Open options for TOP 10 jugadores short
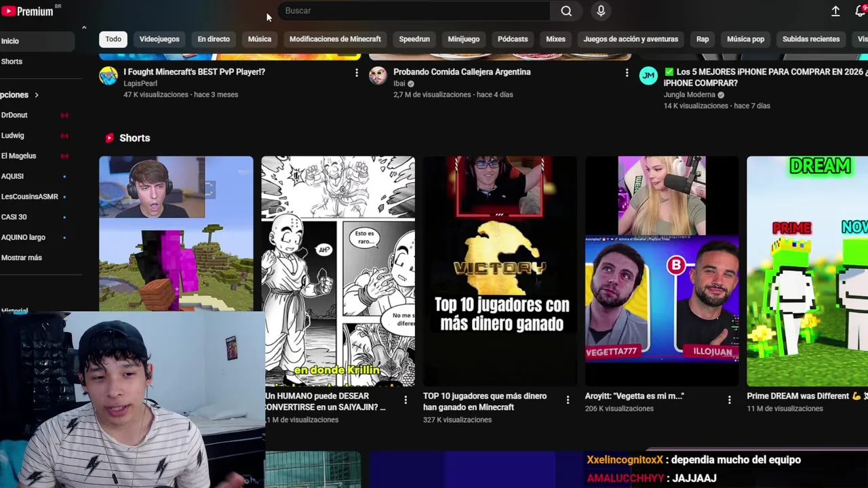 coord(568,400)
